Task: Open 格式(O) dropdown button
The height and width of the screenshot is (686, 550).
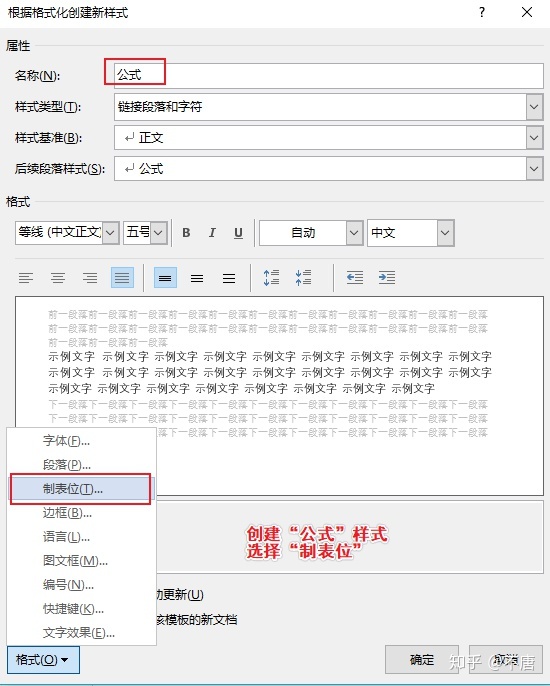Action: coord(43,659)
